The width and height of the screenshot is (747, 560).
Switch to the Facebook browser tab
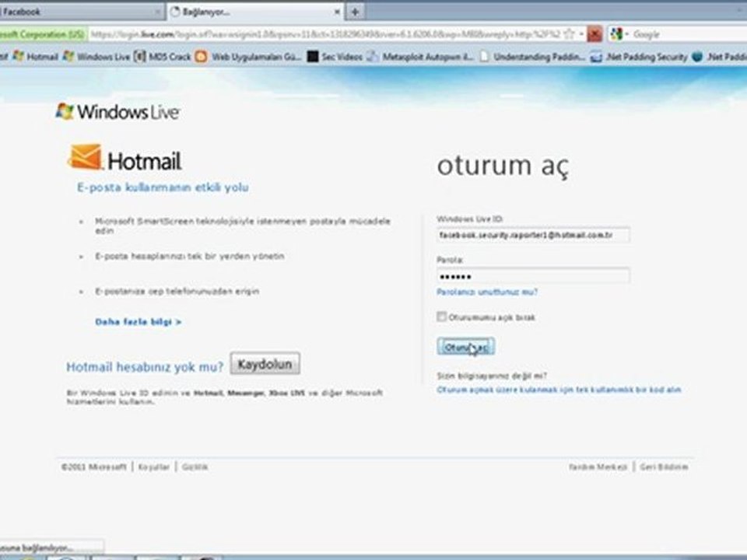[x=81, y=12]
